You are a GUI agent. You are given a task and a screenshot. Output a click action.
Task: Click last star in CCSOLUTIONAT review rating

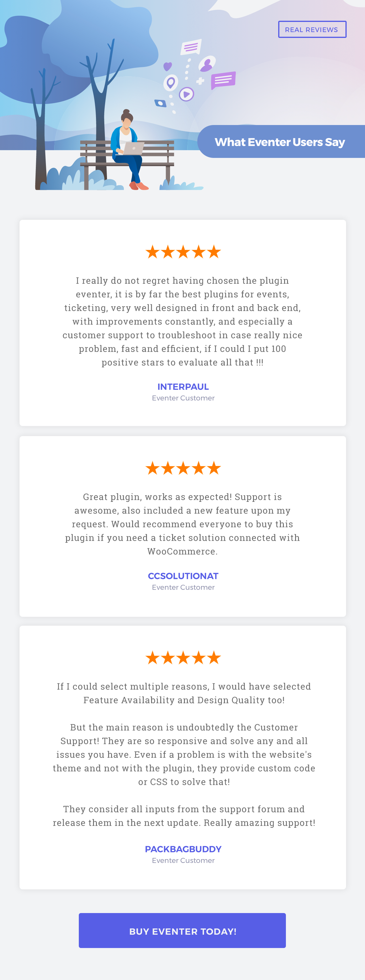coord(214,468)
